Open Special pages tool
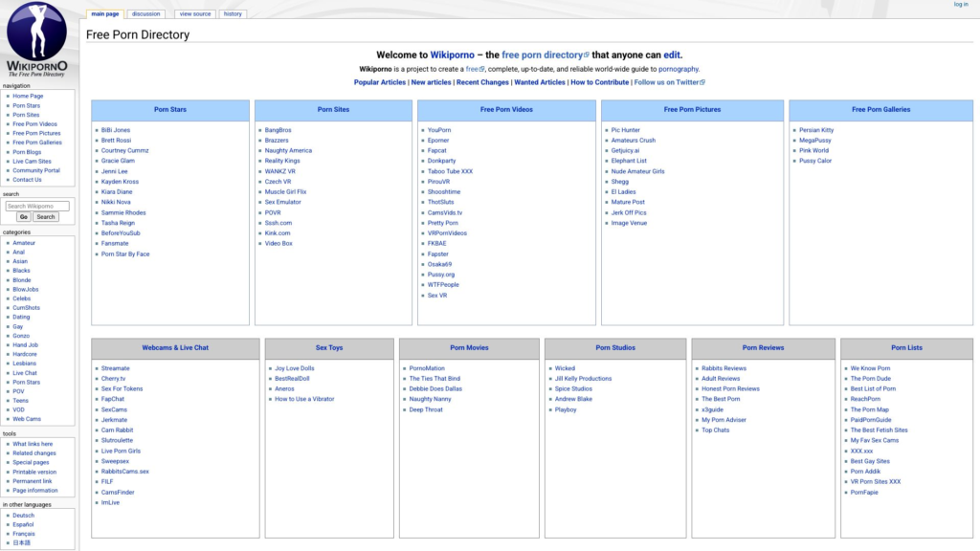980x551 pixels. click(31, 463)
